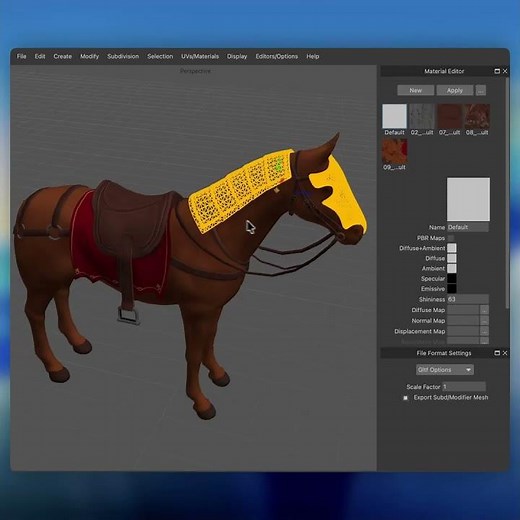520x520 pixels.
Task: Open the UVs/Materials menu
Action: [x=200, y=56]
